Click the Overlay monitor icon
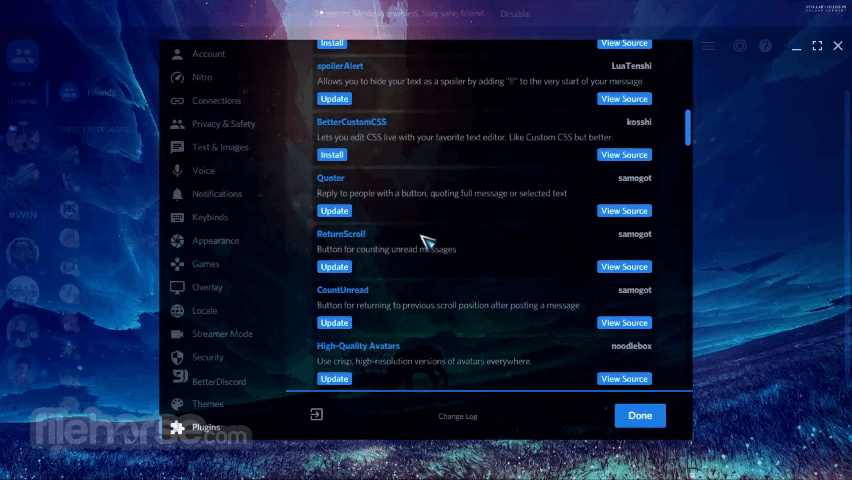 [177, 288]
